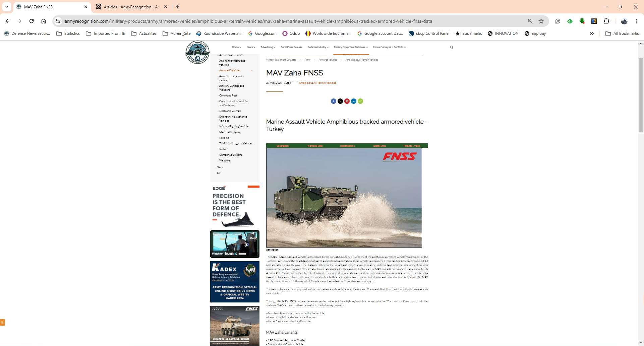The height and width of the screenshot is (346, 644).
Task: Open the Military Equipment Database dropdown
Action: 351,47
